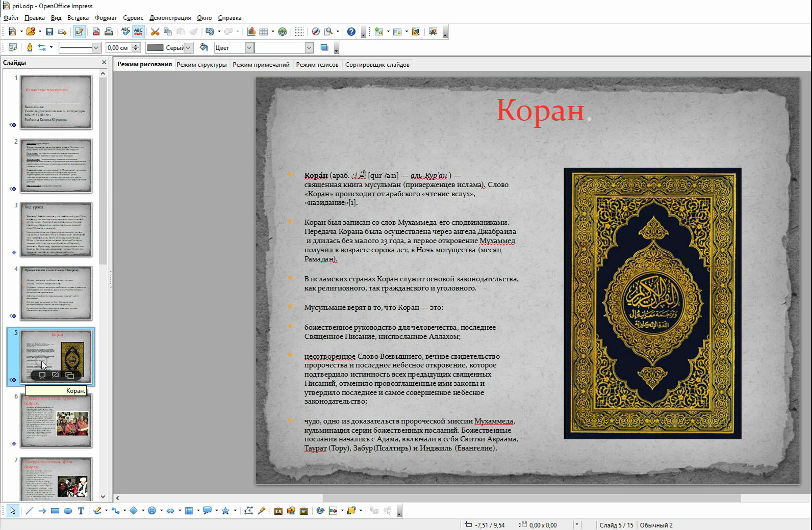Select the Text tool
Image resolution: width=812 pixels, height=530 pixels.
pyautogui.click(x=81, y=511)
